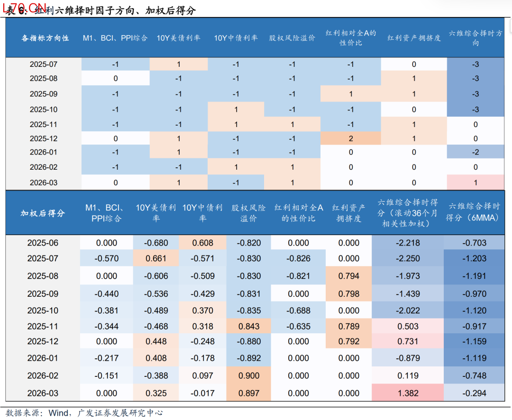This screenshot has height=420, width=512.
Task: Click the table title 红利六维择时因子方向、加权后得分
Action: 114,10
